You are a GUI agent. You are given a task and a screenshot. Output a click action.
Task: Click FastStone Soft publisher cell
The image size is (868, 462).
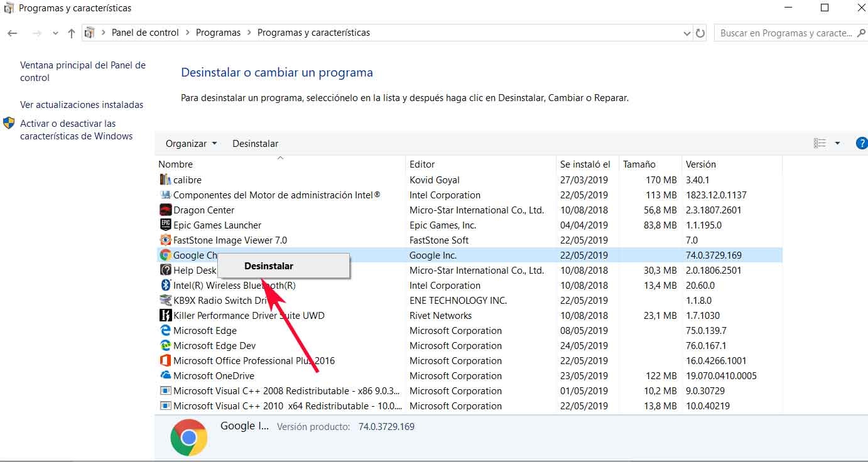[x=439, y=240]
